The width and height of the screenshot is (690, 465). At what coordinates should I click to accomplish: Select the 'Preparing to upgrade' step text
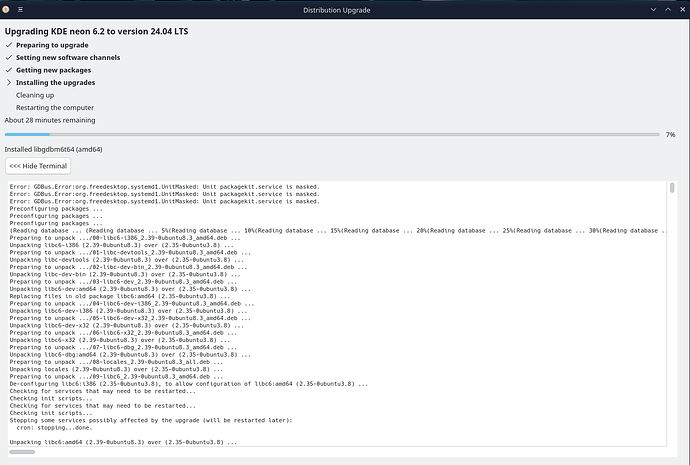point(52,45)
